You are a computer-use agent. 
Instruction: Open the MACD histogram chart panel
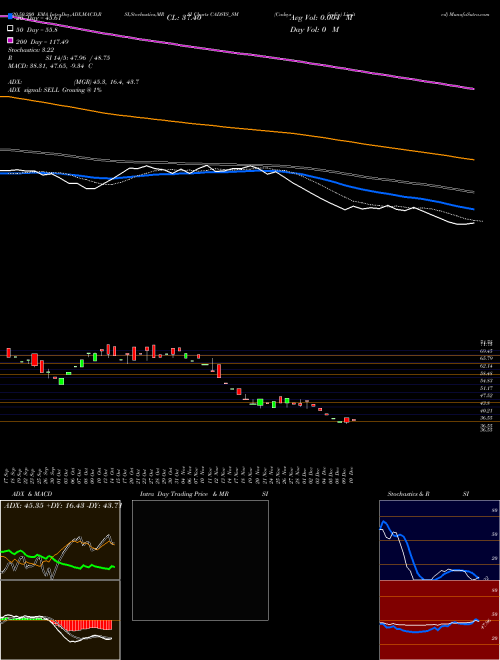tap(60, 620)
